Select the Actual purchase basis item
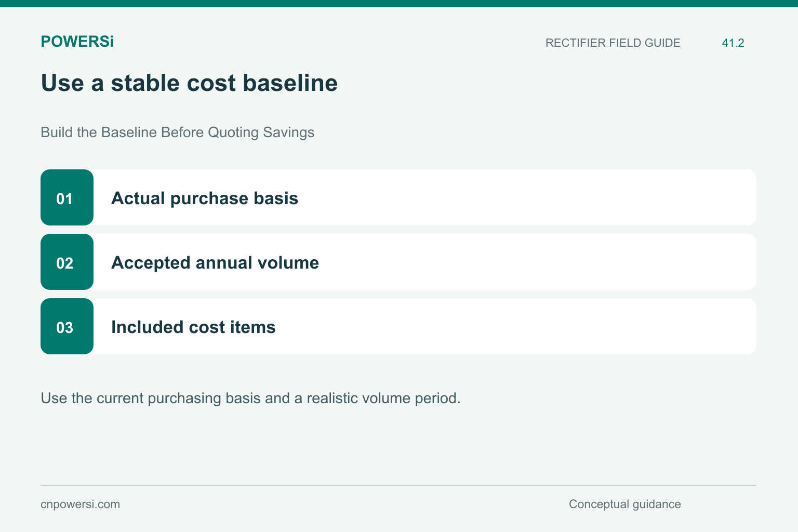This screenshot has height=532, width=798. point(398,197)
